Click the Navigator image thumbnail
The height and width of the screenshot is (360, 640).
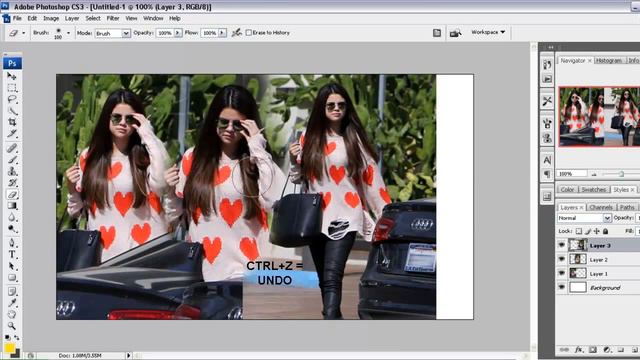pyautogui.click(x=599, y=116)
